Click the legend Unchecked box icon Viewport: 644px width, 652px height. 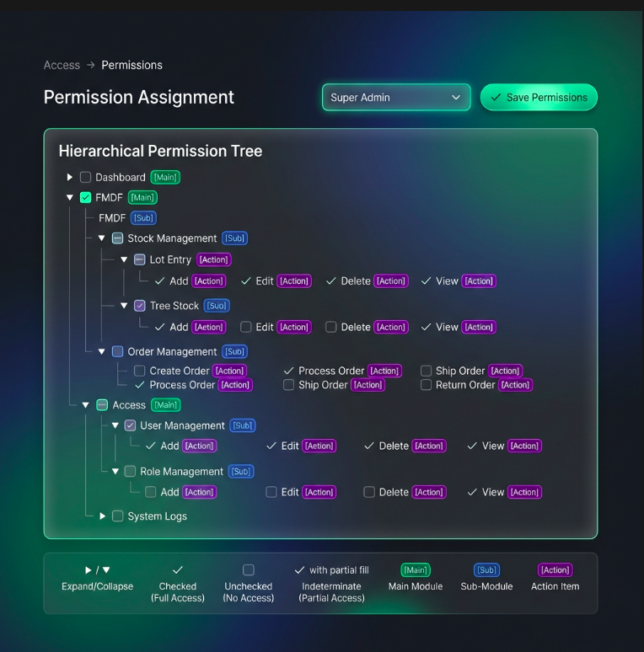click(x=249, y=570)
